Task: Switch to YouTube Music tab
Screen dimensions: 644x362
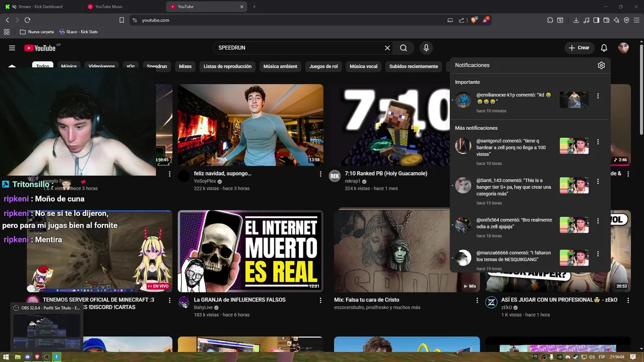Action: (123, 7)
